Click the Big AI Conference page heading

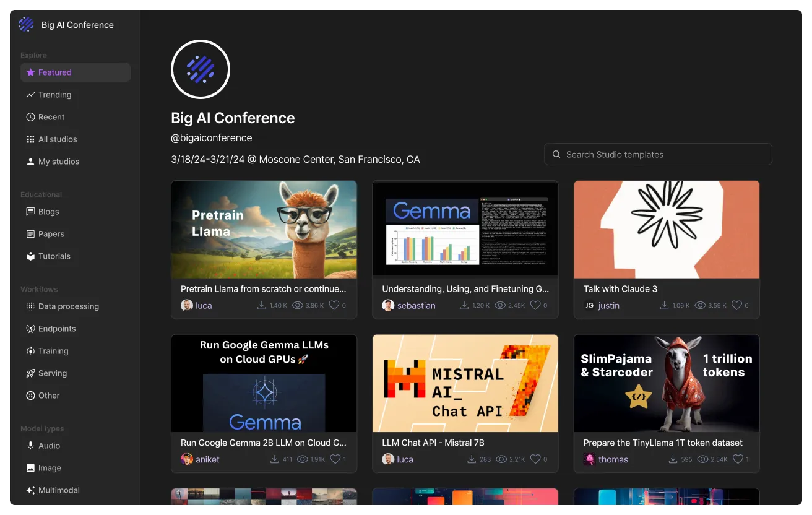tap(233, 118)
